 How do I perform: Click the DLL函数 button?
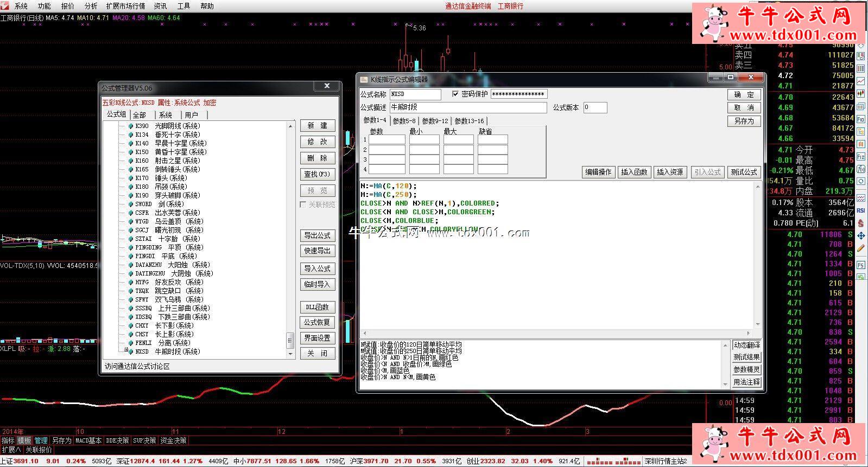click(318, 307)
